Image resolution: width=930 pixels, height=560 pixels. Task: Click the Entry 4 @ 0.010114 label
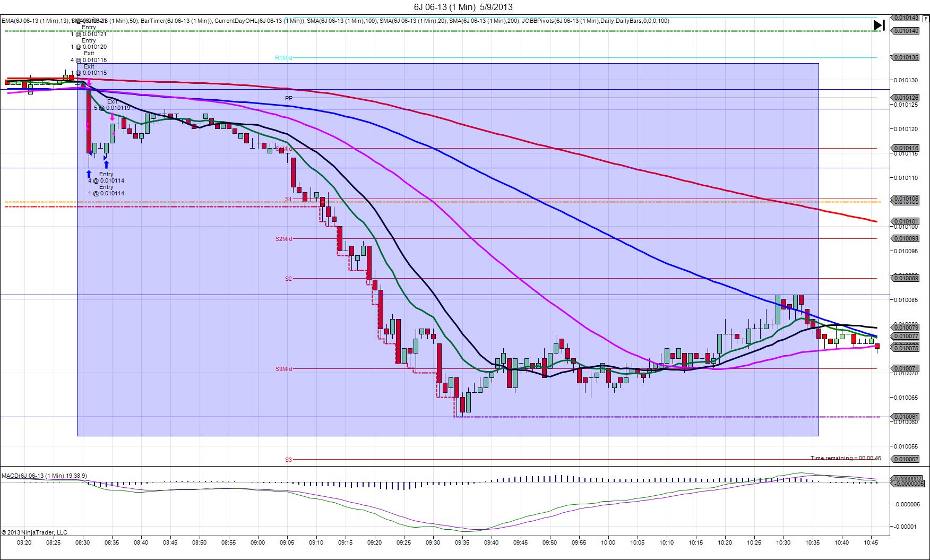tap(106, 177)
